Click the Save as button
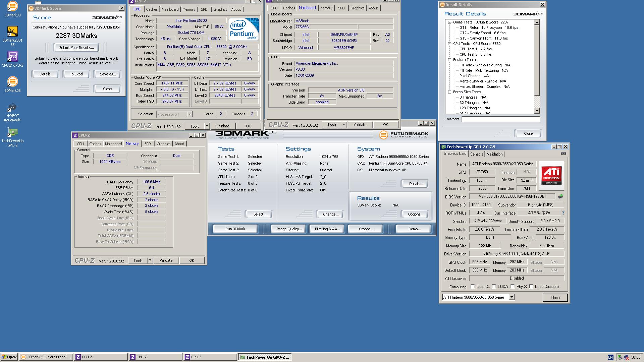This screenshot has height=362, width=644. click(x=108, y=74)
